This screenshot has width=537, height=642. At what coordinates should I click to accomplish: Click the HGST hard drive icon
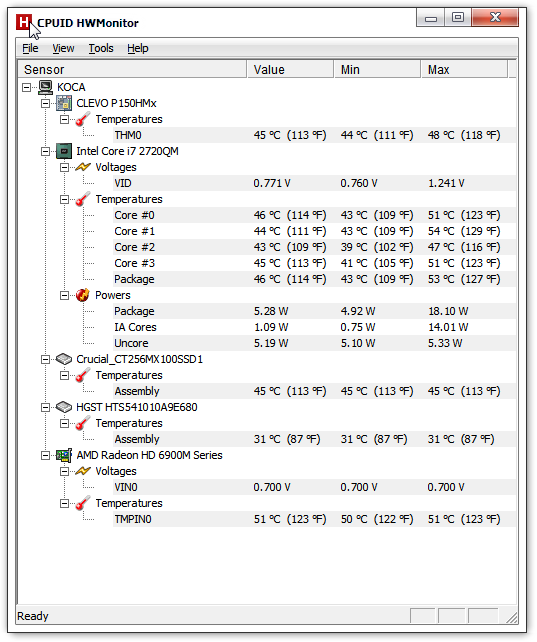click(x=64, y=407)
